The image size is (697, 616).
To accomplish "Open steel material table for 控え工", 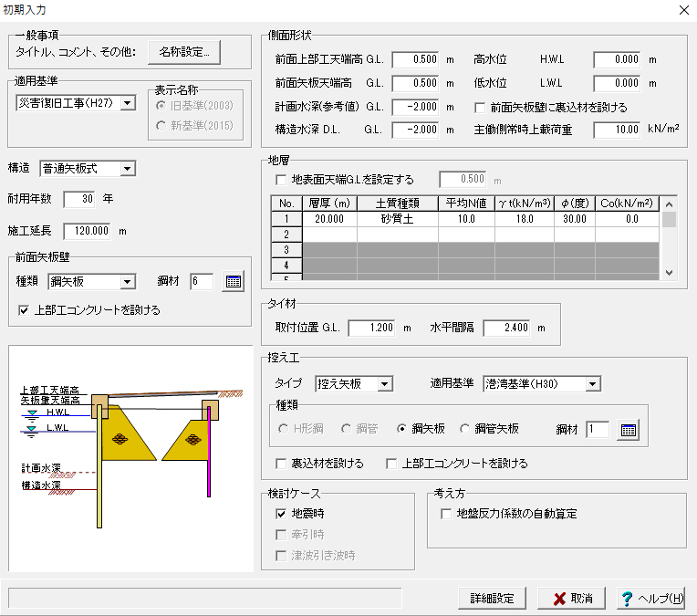I will [x=628, y=430].
